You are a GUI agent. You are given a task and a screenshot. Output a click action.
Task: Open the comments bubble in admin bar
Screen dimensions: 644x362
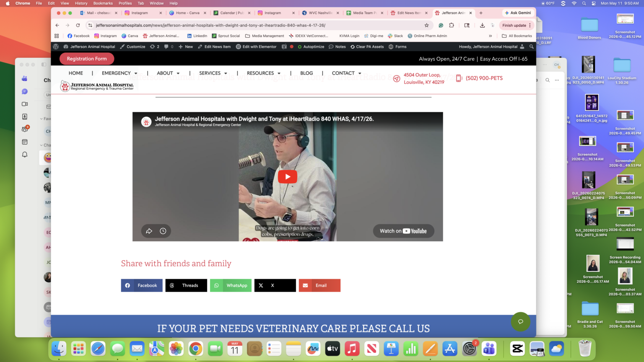pyautogui.click(x=169, y=47)
